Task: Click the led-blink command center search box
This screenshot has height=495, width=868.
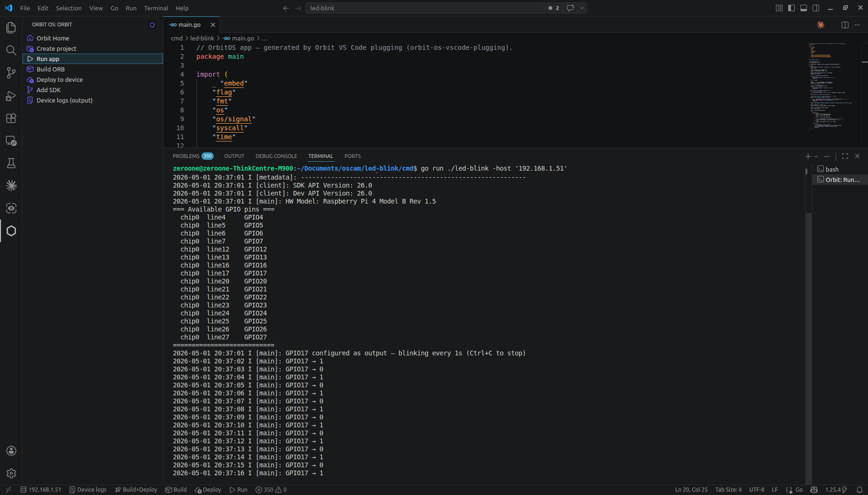Action: (x=425, y=8)
